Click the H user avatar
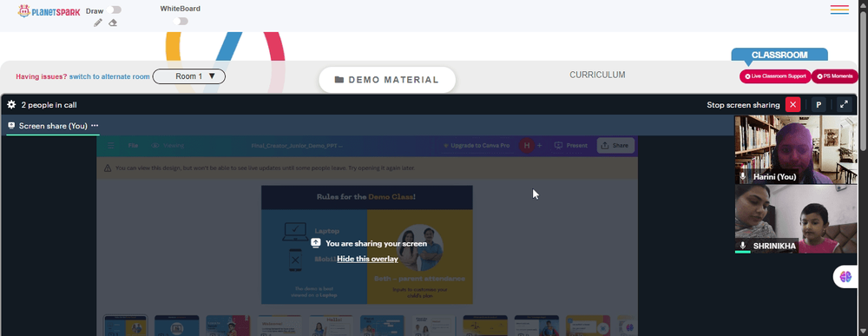868x336 pixels. [527, 146]
